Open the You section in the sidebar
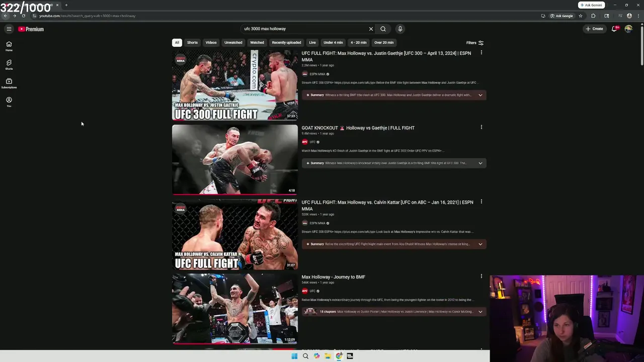The width and height of the screenshot is (644, 362). (x=9, y=102)
